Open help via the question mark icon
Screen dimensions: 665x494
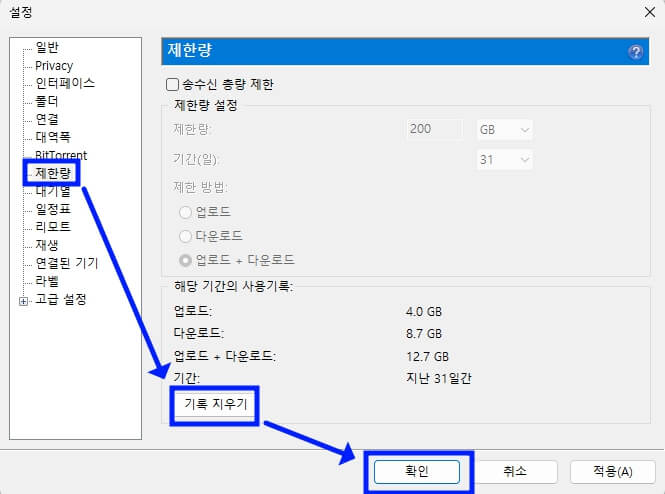(x=635, y=52)
